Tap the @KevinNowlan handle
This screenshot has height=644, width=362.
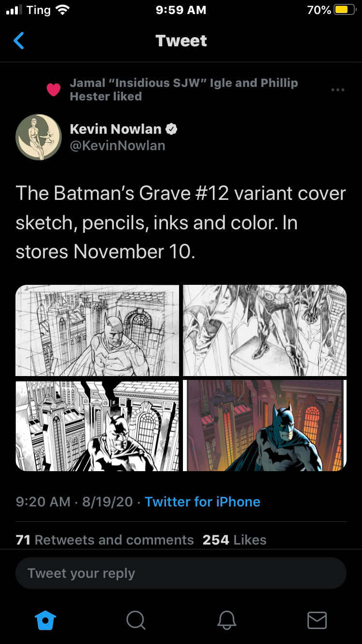coord(117,145)
